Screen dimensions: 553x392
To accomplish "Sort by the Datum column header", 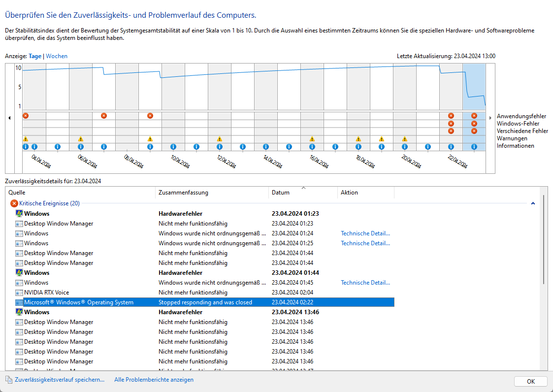I will pos(303,192).
